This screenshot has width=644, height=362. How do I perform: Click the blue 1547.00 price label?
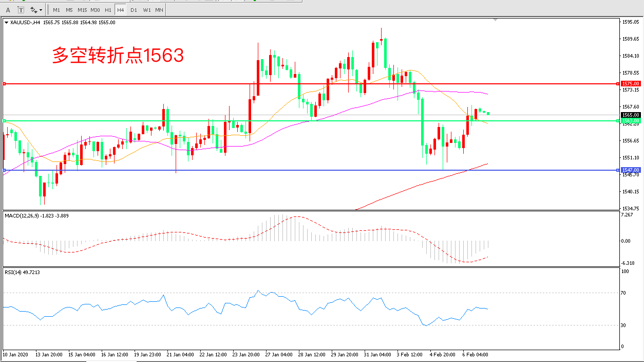(630, 170)
